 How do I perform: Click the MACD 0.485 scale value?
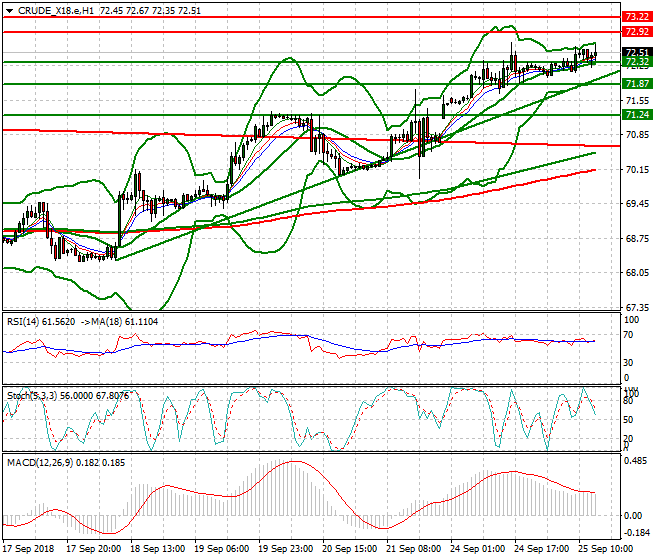pyautogui.click(x=636, y=461)
